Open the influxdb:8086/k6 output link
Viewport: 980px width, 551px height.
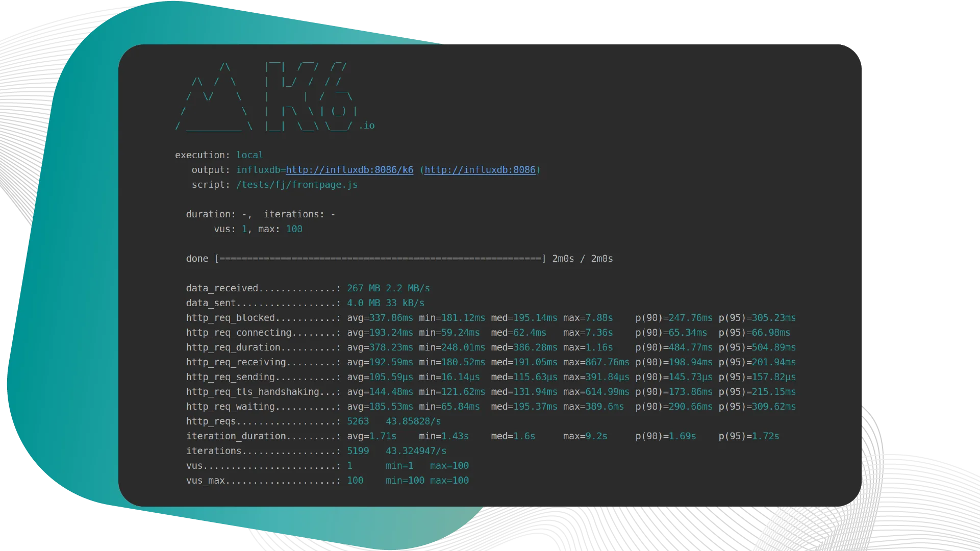tap(349, 170)
